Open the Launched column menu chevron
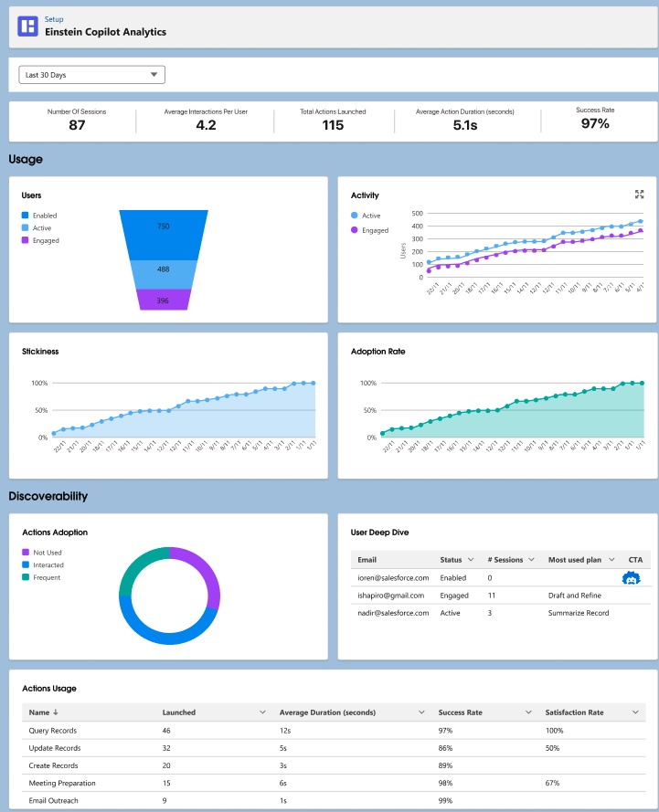 [x=262, y=712]
